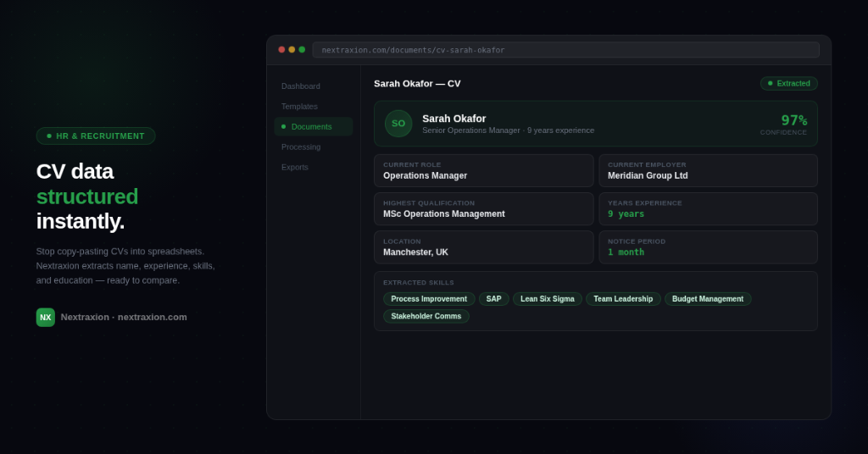This screenshot has height=454, width=868.
Task: Click the Current Employer field card
Action: pyautogui.click(x=709, y=170)
